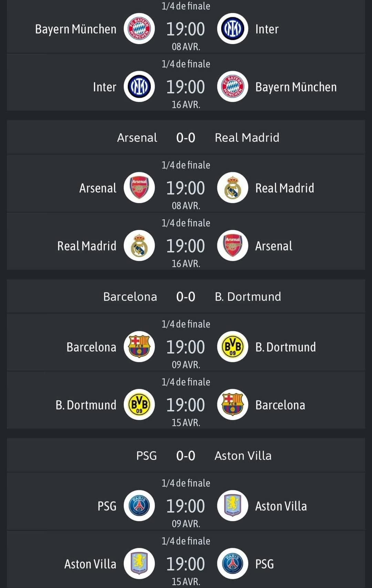Click Bayern München team name in 16 AVR. fixture
372x588 pixels.
(x=296, y=87)
